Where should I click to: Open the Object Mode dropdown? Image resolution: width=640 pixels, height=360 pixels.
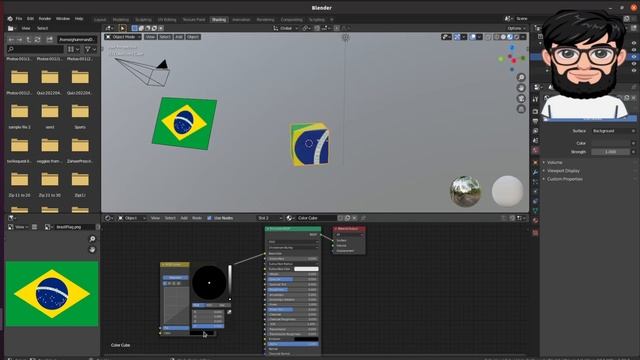pyautogui.click(x=123, y=37)
